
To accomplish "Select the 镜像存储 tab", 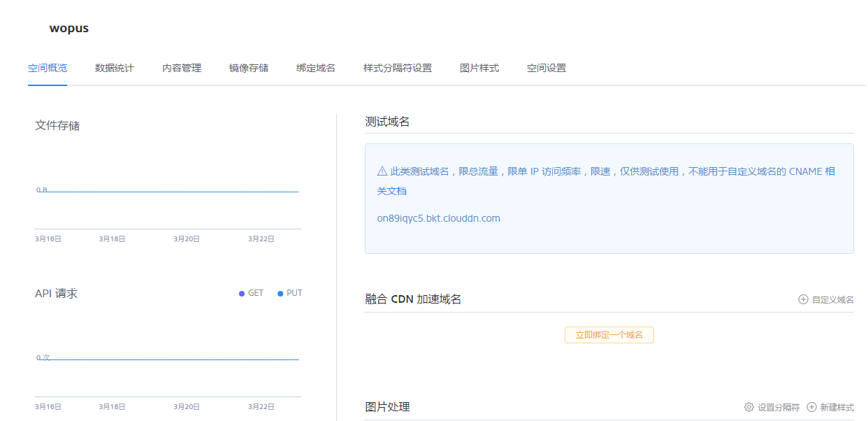I will [x=249, y=68].
